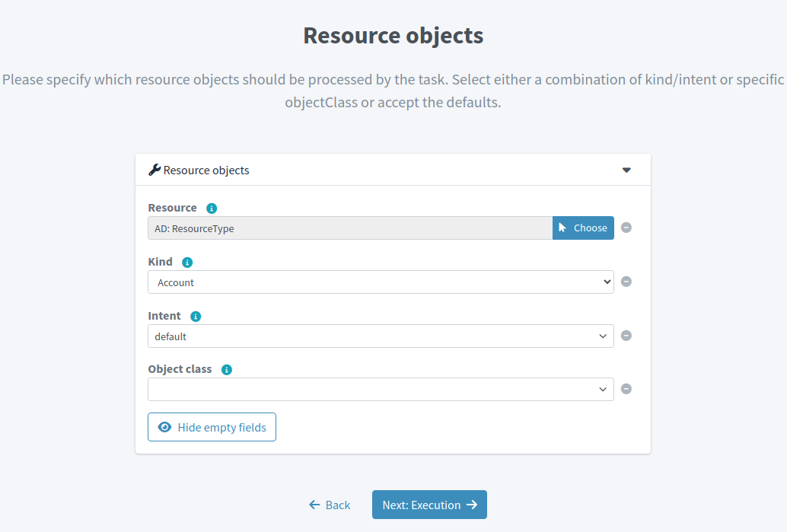
Task: Go back with the Back link
Action: [x=330, y=505]
